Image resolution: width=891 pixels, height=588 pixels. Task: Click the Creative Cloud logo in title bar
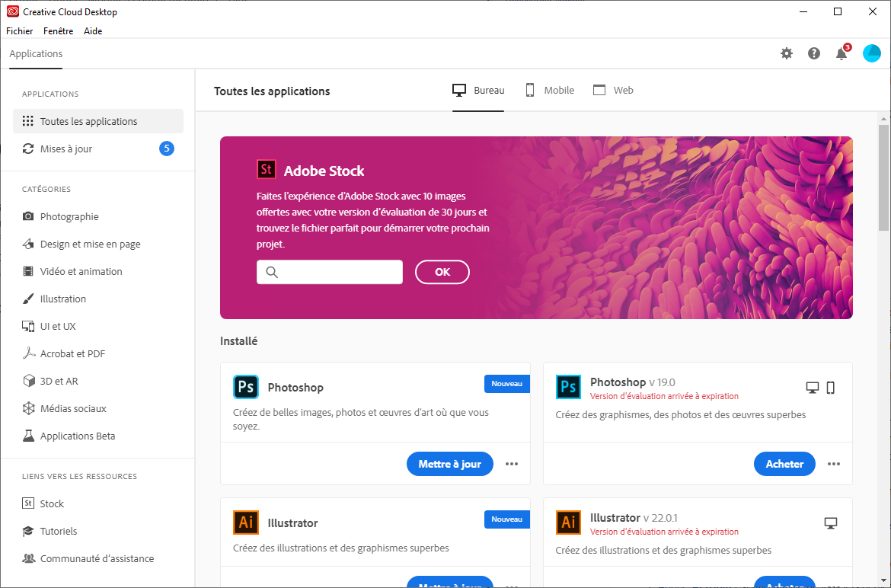point(12,11)
